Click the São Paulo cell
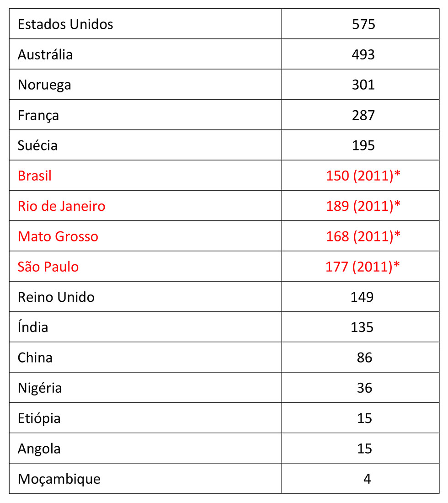The width and height of the screenshot is (448, 503). [48, 267]
